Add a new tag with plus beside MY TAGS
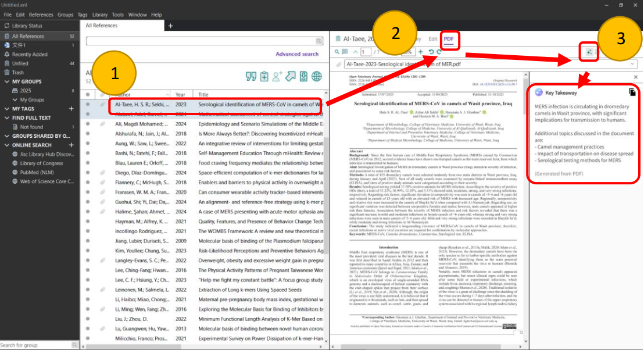Image resolution: width=644 pixels, height=350 pixels. click(71, 109)
